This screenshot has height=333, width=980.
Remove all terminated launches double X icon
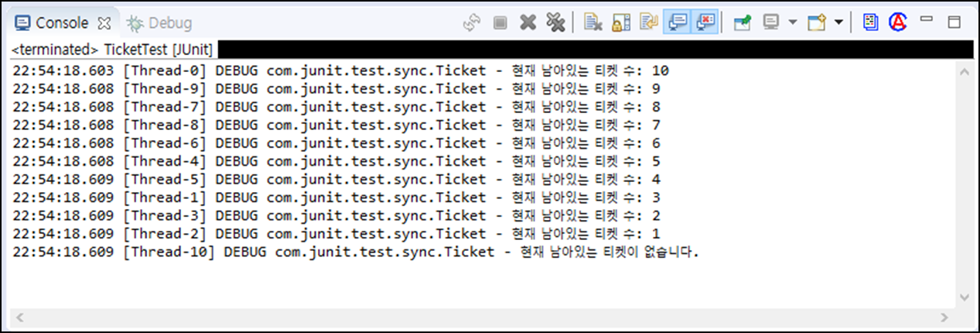[555, 23]
